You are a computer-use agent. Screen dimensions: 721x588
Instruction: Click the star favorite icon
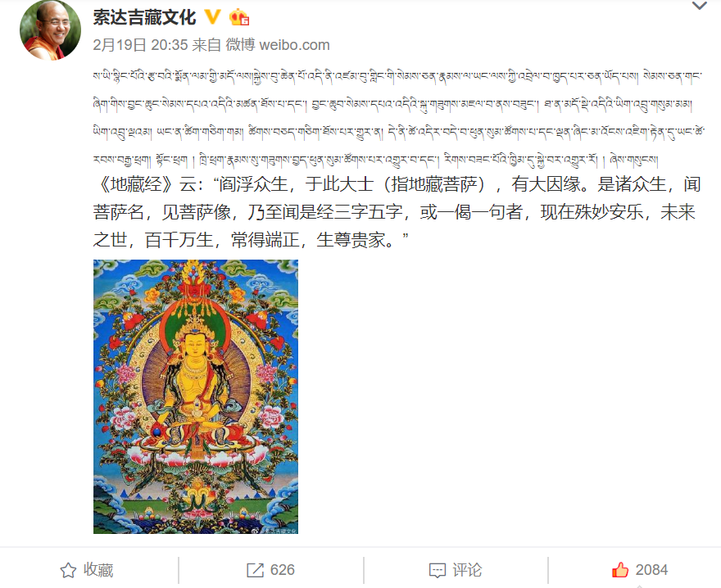[x=68, y=570]
